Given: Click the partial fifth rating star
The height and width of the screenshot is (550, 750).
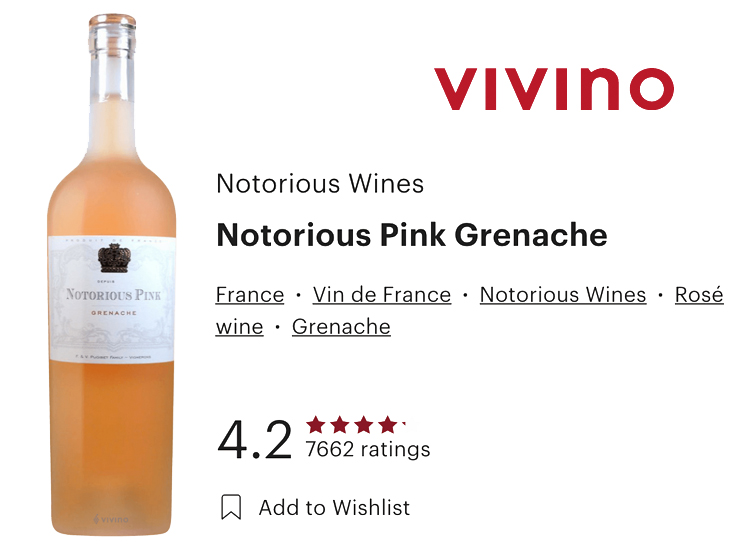Looking at the screenshot, I should point(403,425).
